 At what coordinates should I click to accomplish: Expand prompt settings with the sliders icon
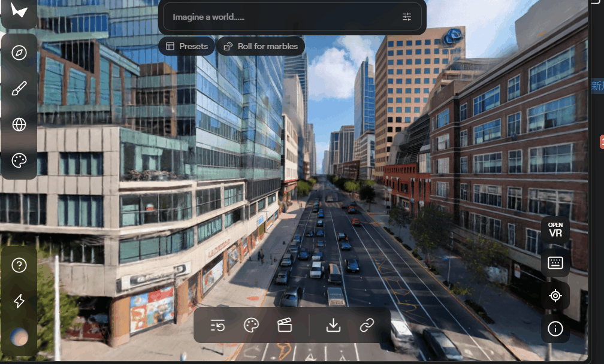407,17
